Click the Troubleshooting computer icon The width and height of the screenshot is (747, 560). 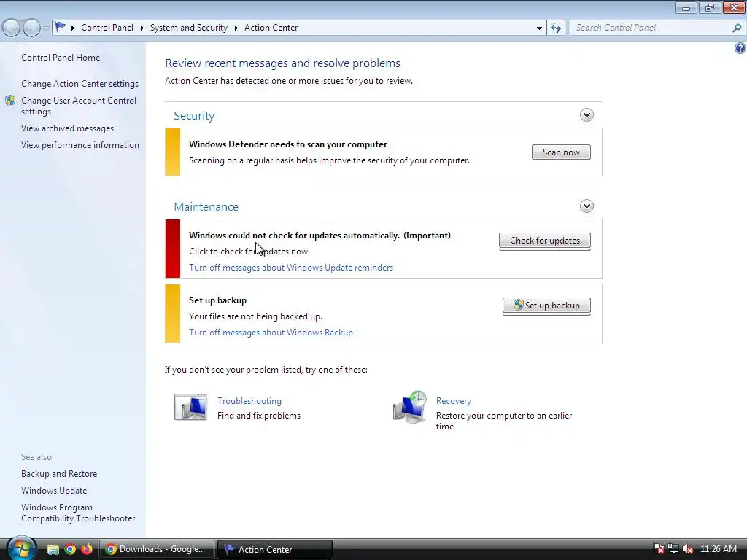(x=190, y=407)
